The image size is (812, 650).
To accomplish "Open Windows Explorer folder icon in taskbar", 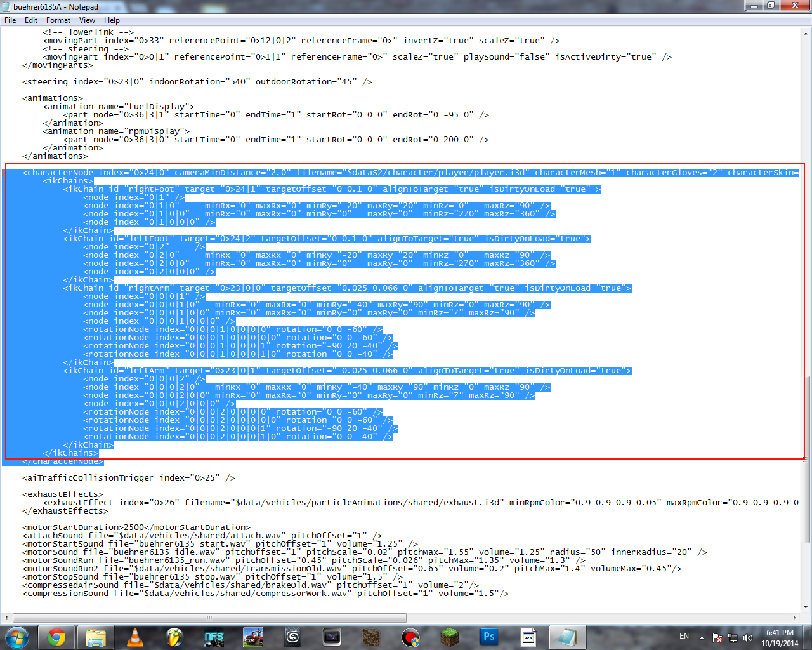I will tap(96, 637).
